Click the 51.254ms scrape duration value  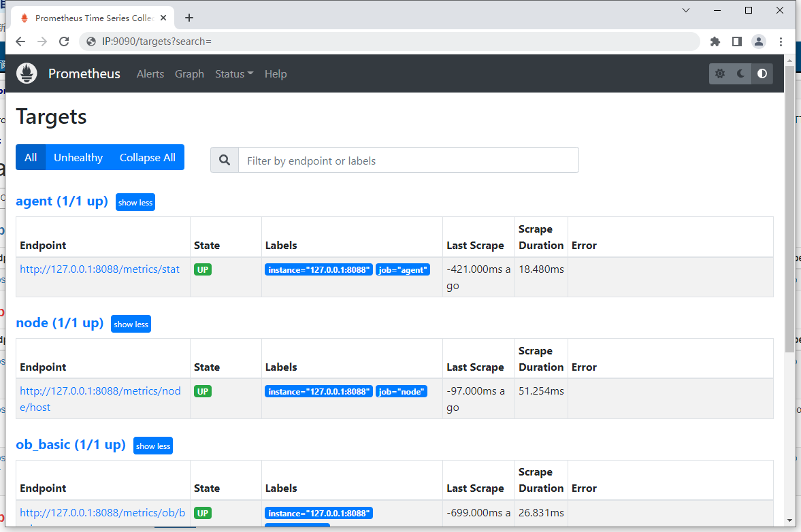point(541,390)
